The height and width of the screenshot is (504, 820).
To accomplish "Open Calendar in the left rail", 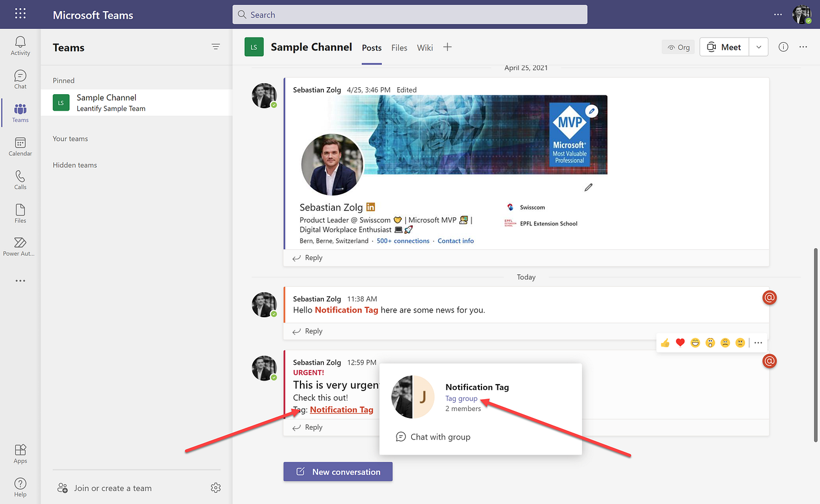I will tap(20, 147).
